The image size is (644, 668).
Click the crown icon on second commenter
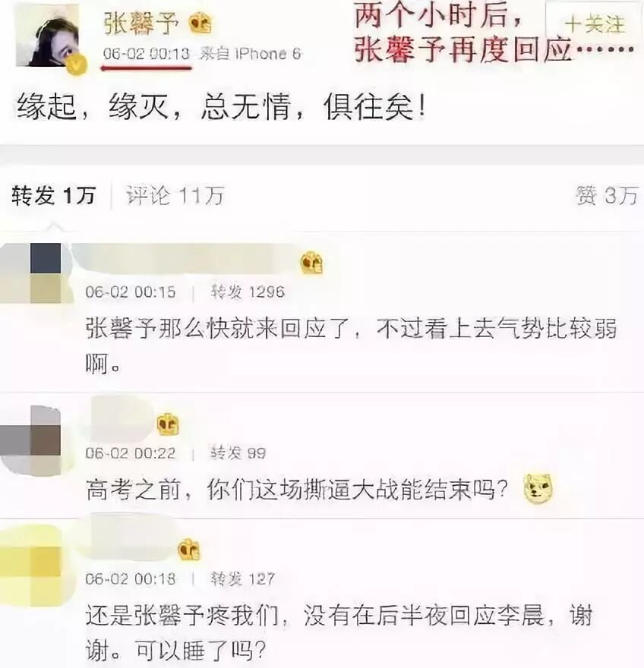click(168, 424)
